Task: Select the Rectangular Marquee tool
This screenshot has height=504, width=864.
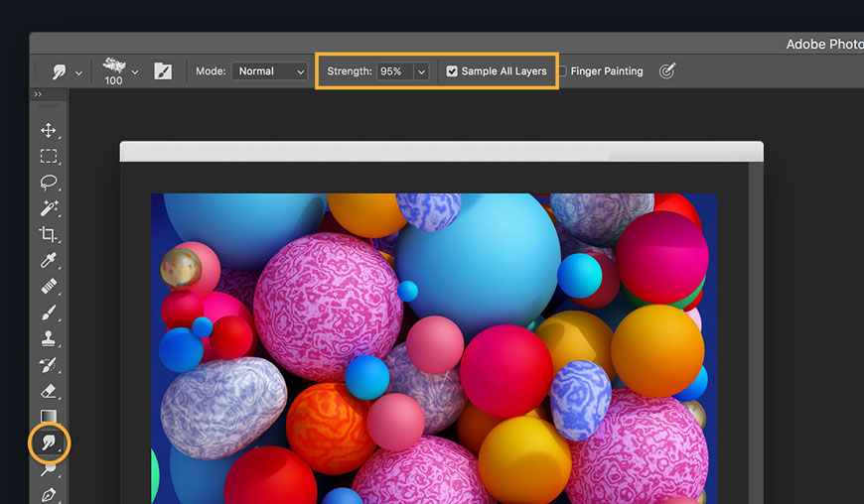Action: (49, 157)
